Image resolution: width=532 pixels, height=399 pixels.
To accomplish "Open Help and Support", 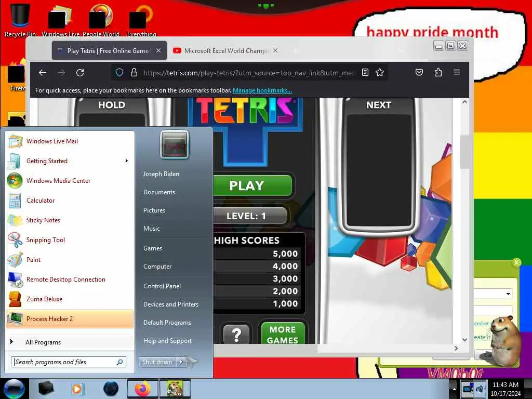I will pos(168,341).
